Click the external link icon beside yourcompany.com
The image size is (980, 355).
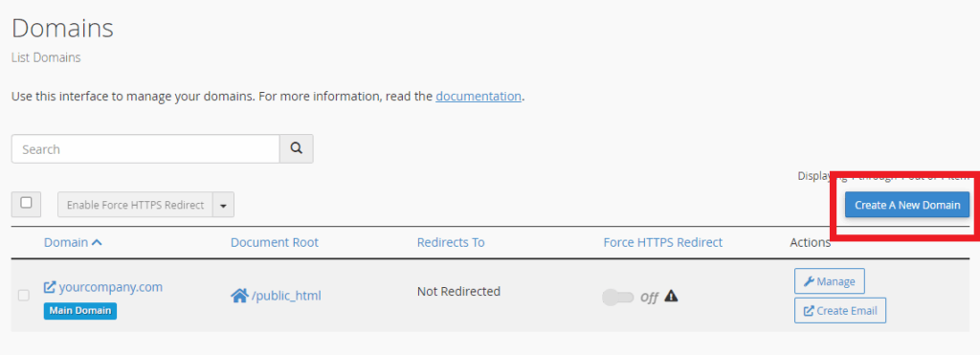point(50,287)
